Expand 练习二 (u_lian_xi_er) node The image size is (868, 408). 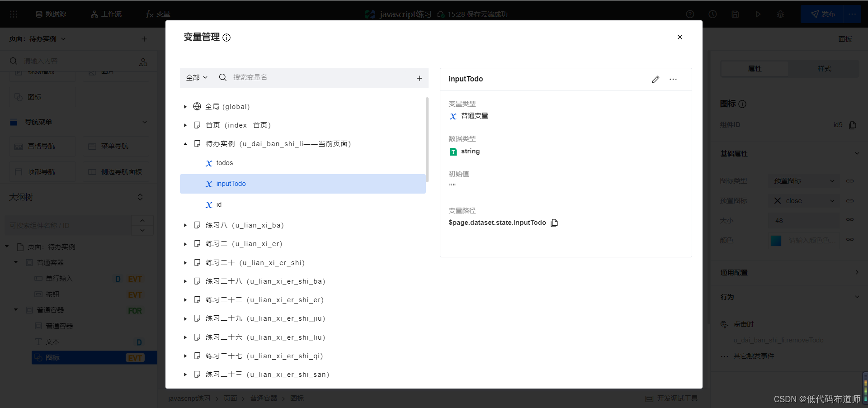pyautogui.click(x=185, y=244)
